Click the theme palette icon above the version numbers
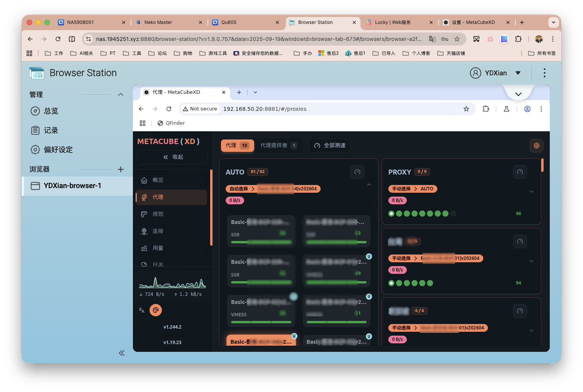The height and width of the screenshot is (392, 583). [x=156, y=310]
